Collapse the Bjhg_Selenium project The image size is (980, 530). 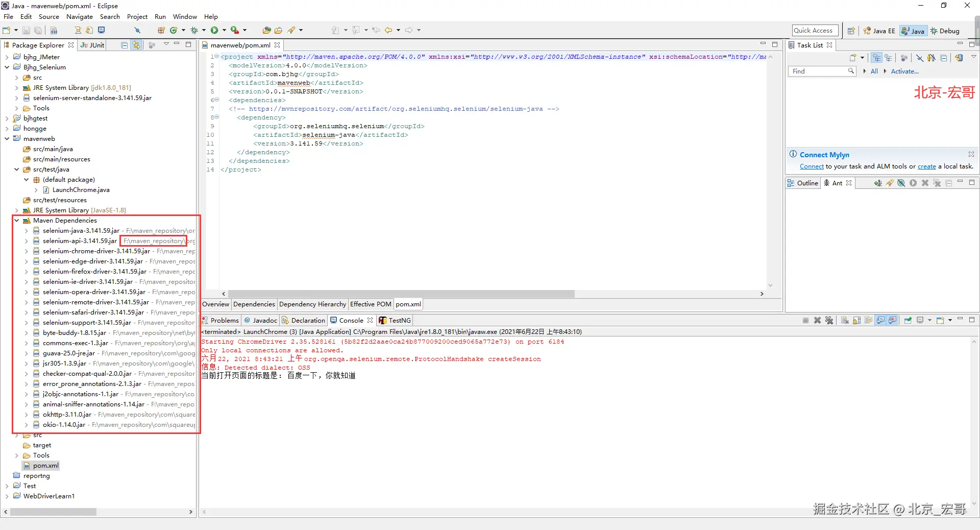[7, 67]
